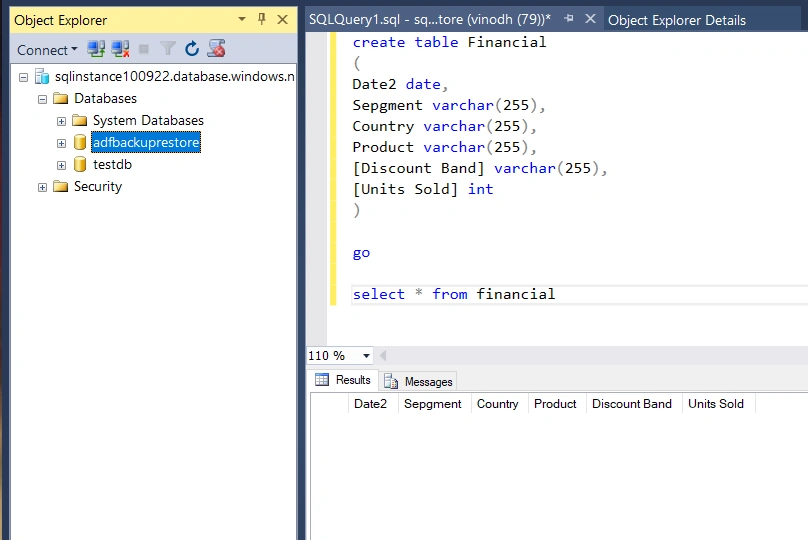Click the Connect Object Explorer icon

pos(96,49)
